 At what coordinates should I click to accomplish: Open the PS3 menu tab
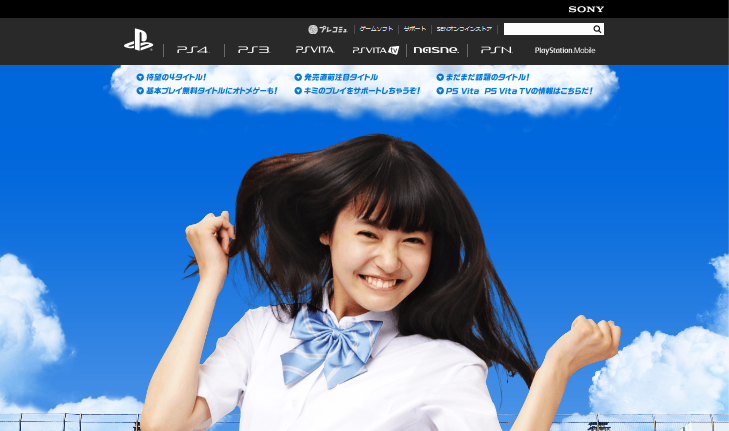coord(254,50)
